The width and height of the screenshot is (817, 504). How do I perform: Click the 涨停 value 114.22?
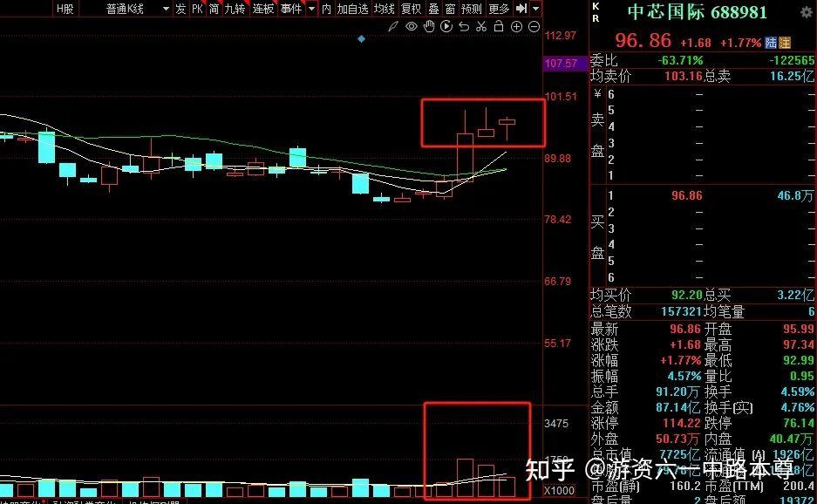(682, 423)
